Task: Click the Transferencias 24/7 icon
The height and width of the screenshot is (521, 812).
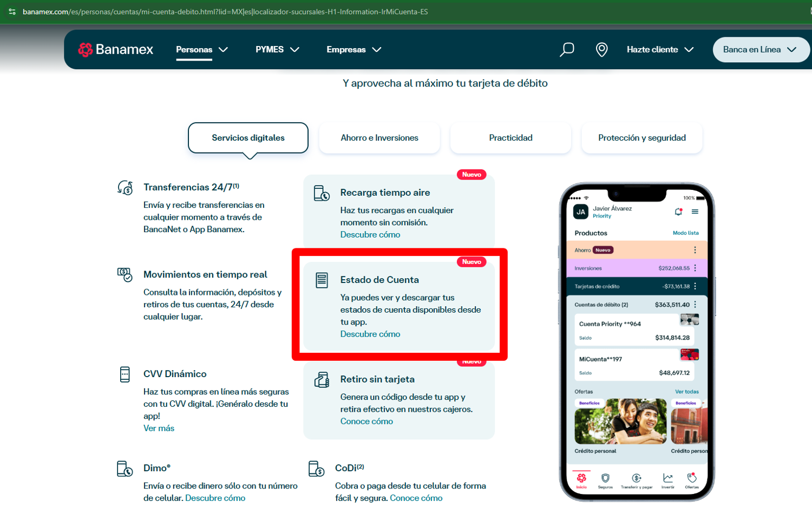Action: [x=125, y=188]
